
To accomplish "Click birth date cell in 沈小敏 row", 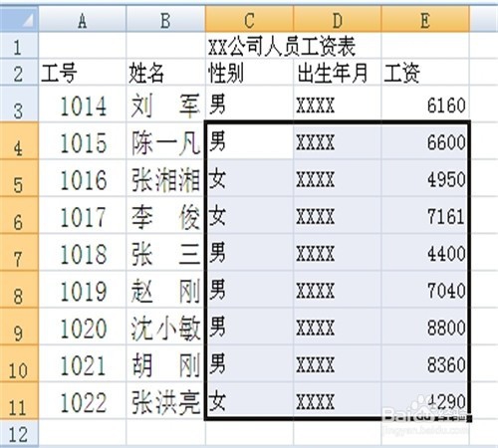I will click(x=338, y=327).
